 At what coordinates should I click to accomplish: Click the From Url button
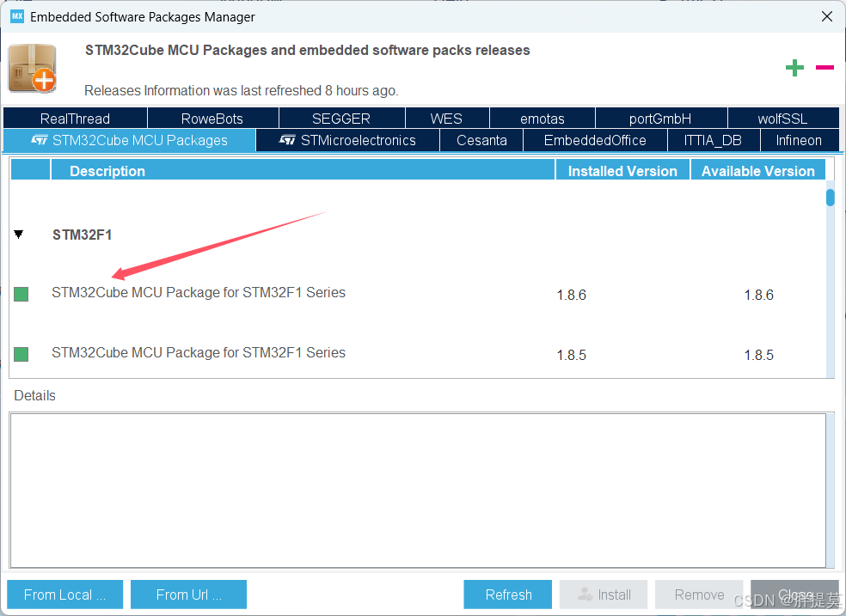point(189,595)
